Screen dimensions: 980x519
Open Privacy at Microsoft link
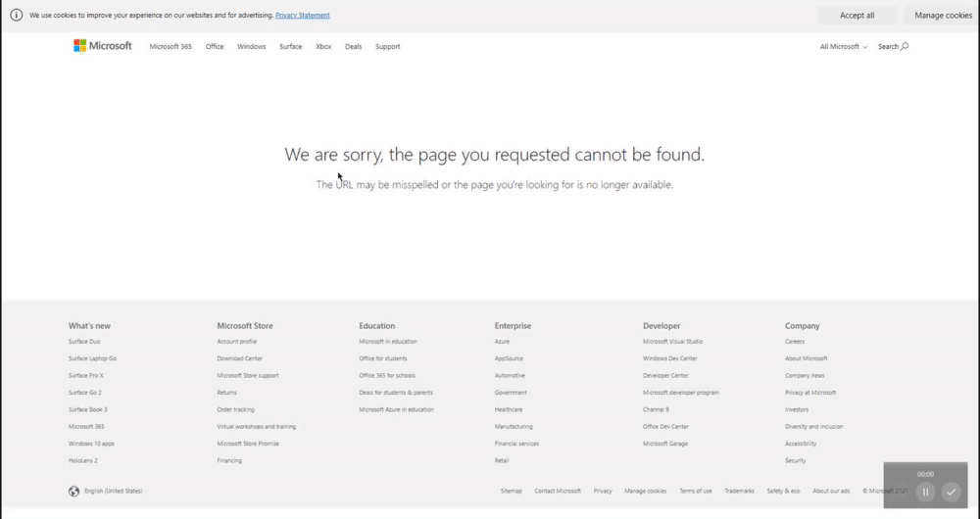click(x=810, y=393)
